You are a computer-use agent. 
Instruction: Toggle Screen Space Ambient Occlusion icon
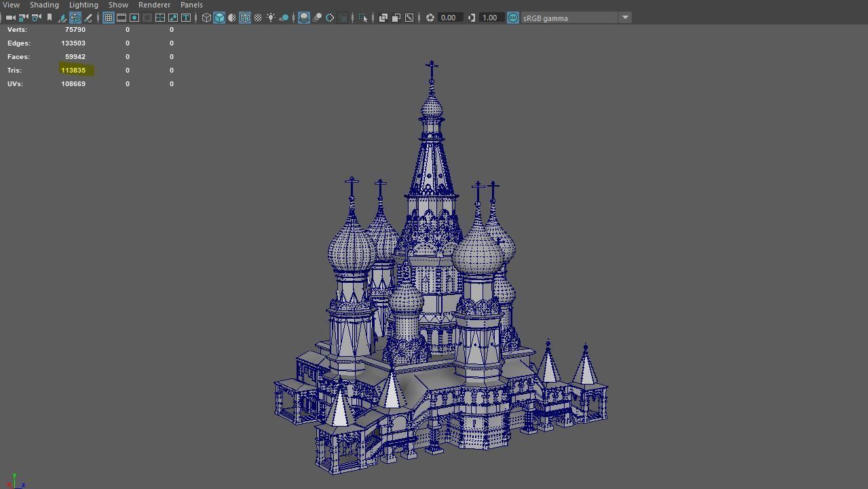(304, 18)
